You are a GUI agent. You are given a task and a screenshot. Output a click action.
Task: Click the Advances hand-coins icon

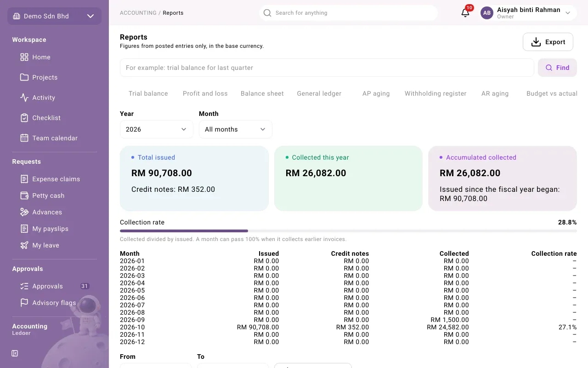(24, 212)
